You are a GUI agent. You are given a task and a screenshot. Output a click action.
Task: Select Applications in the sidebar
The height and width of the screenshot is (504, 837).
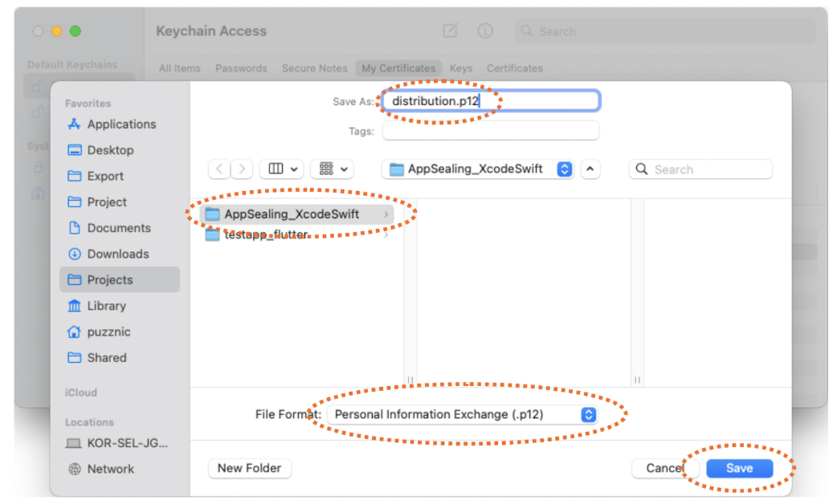tap(121, 124)
